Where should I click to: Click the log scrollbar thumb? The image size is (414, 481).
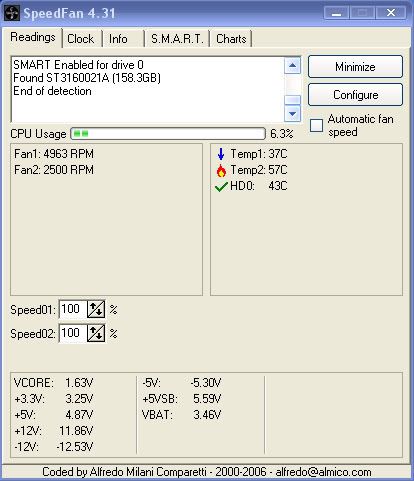293,100
